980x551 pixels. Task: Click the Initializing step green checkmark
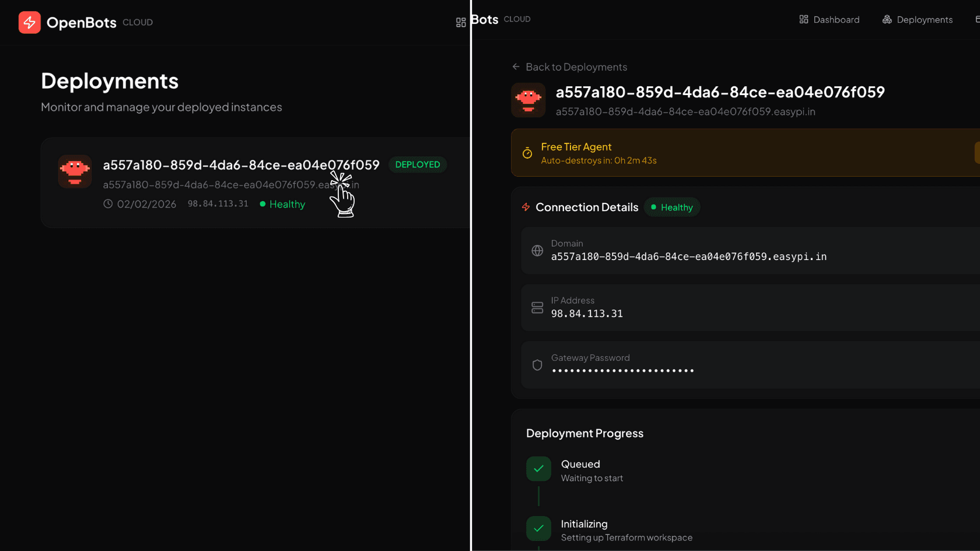pyautogui.click(x=538, y=528)
